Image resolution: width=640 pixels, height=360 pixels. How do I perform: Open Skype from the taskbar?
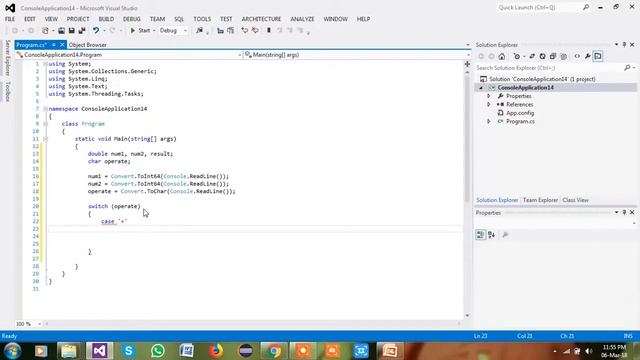click(x=129, y=351)
